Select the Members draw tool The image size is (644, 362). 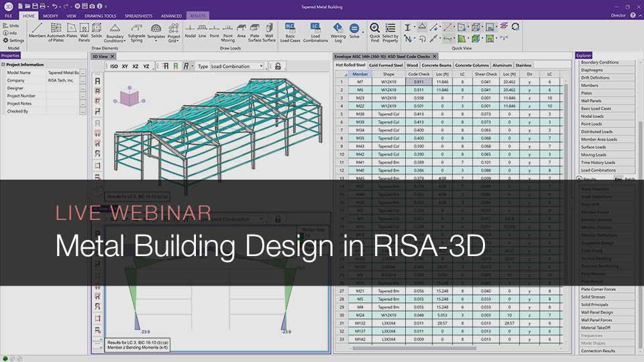(38, 30)
